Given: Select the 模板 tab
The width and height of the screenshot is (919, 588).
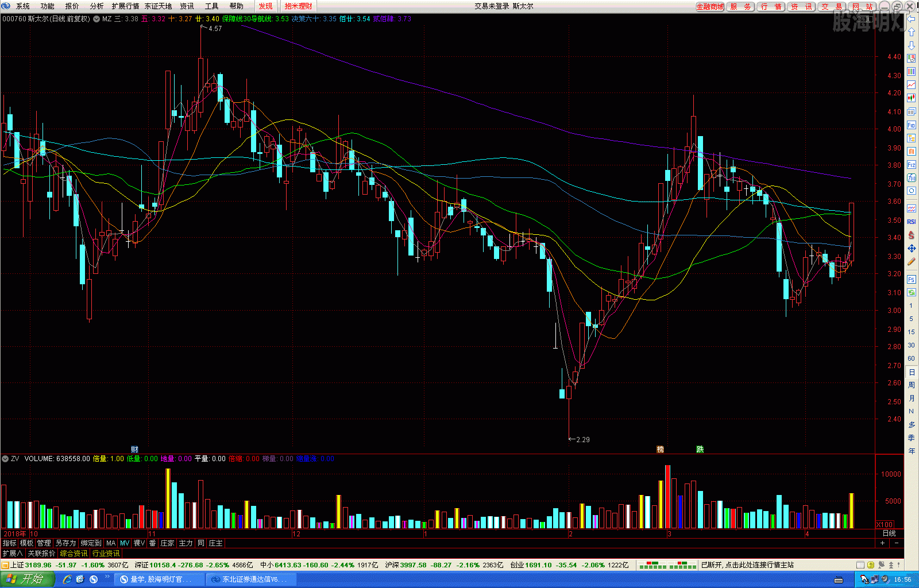Looking at the screenshot, I should pos(27,543).
